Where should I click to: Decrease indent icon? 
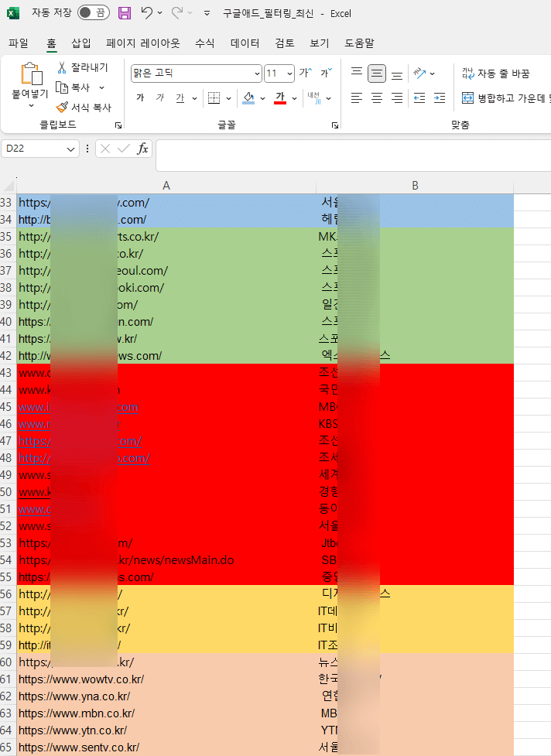419,97
